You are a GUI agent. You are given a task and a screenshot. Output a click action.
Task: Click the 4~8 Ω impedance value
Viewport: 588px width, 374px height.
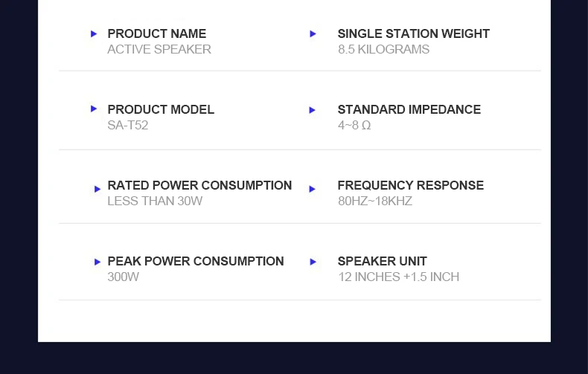point(354,125)
